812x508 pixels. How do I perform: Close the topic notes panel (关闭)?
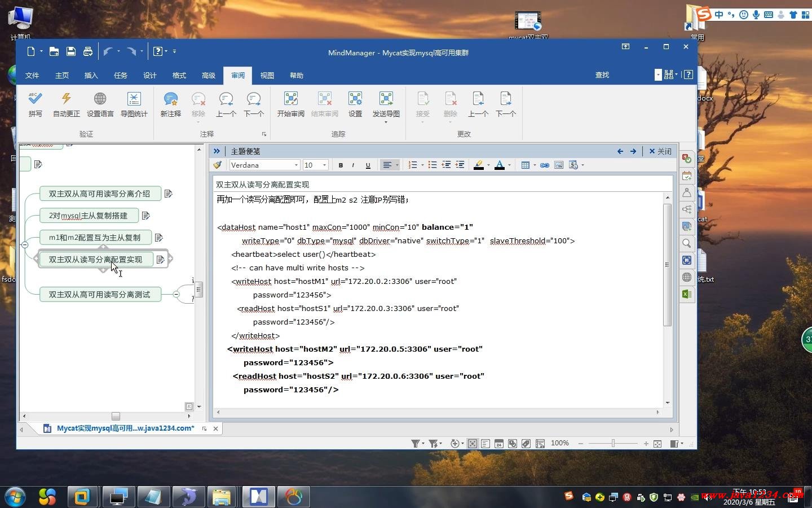click(x=660, y=151)
